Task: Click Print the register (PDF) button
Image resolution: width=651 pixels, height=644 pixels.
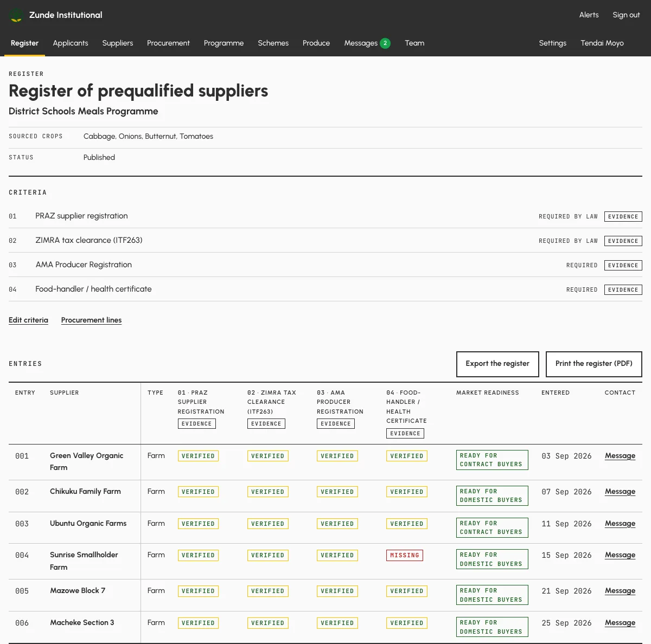Action: pyautogui.click(x=594, y=364)
